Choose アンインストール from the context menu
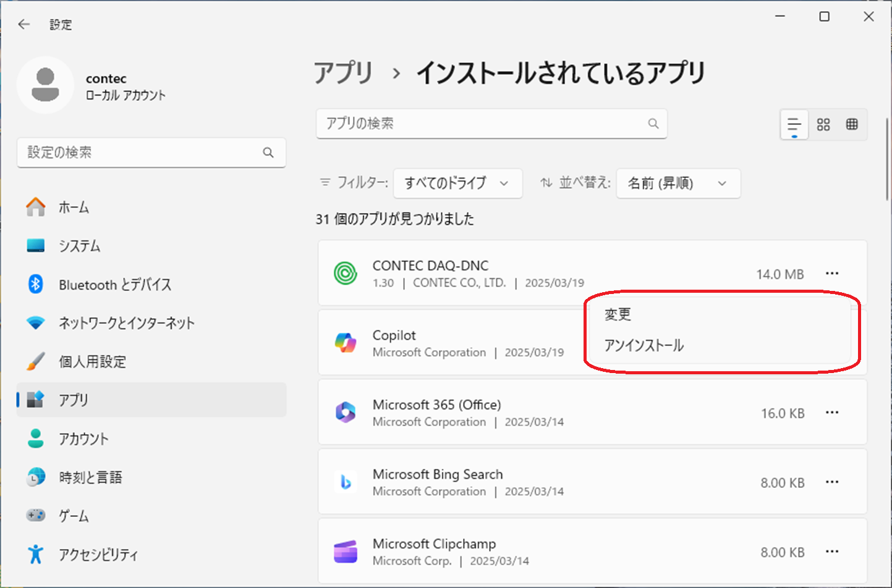The image size is (892, 588). [x=644, y=345]
